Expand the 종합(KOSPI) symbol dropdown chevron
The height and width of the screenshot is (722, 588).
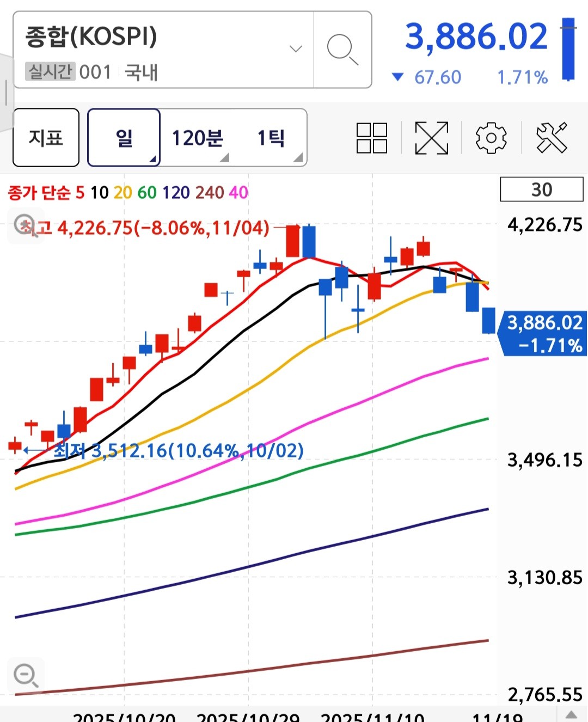(x=296, y=49)
